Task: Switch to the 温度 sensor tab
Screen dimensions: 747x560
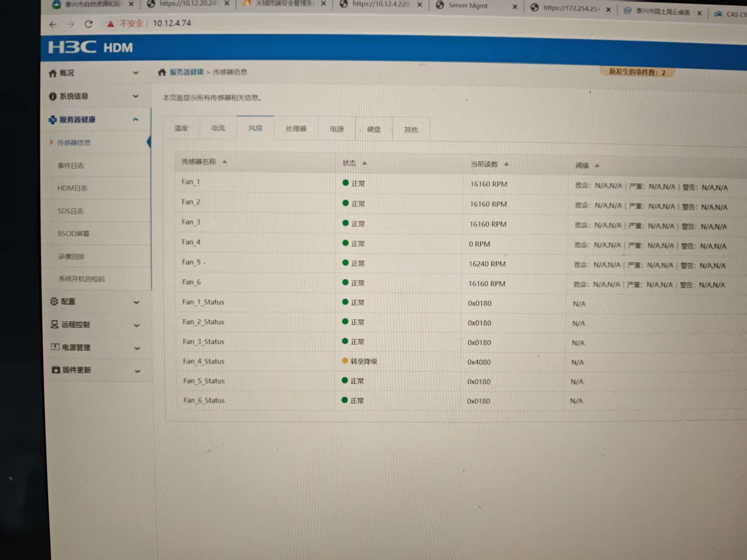Action: click(x=181, y=128)
